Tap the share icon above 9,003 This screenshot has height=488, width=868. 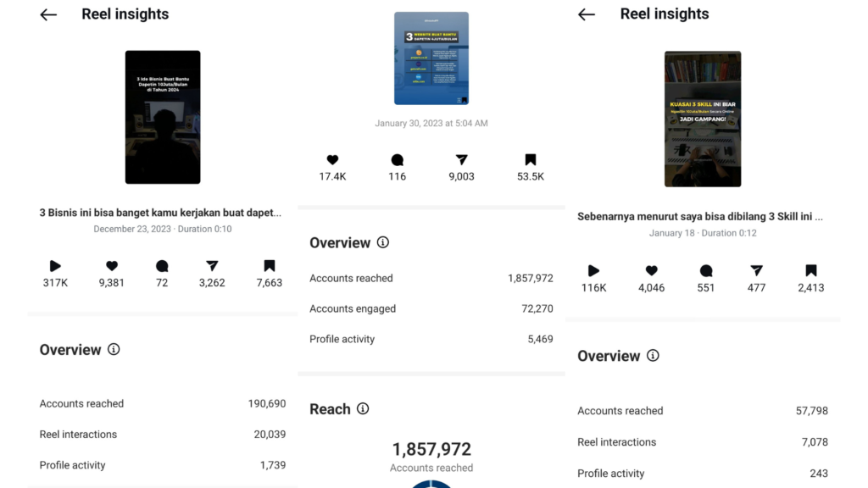tap(461, 160)
